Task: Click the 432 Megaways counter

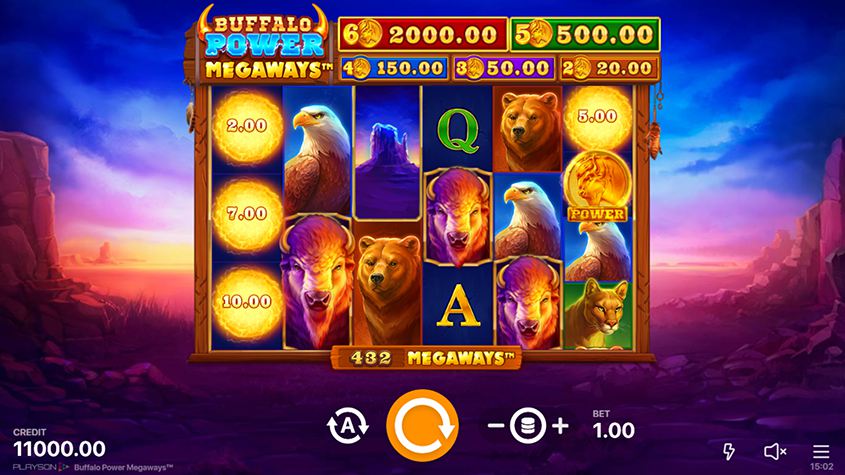Action: click(x=426, y=358)
